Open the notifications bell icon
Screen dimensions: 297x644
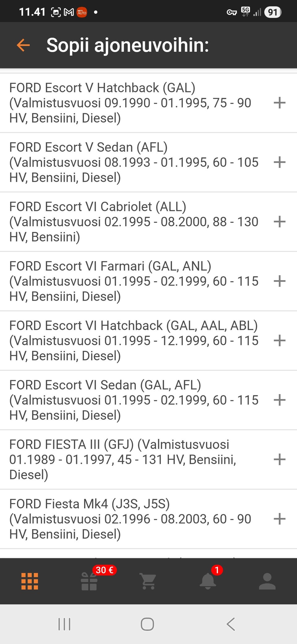click(x=208, y=581)
